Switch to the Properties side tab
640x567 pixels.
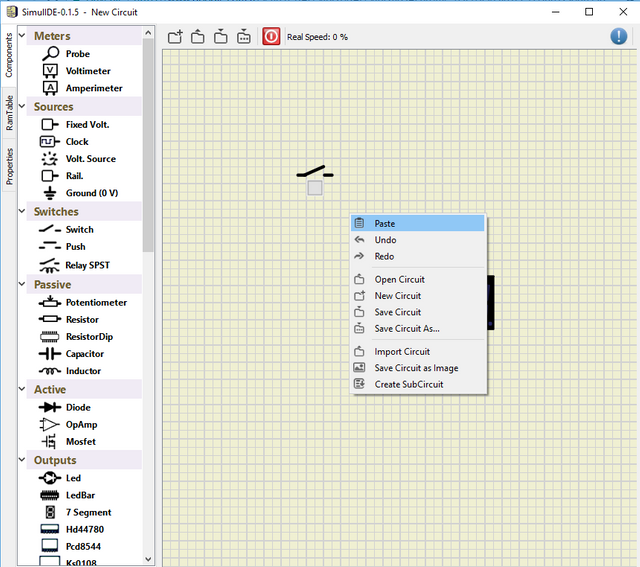coord(9,167)
